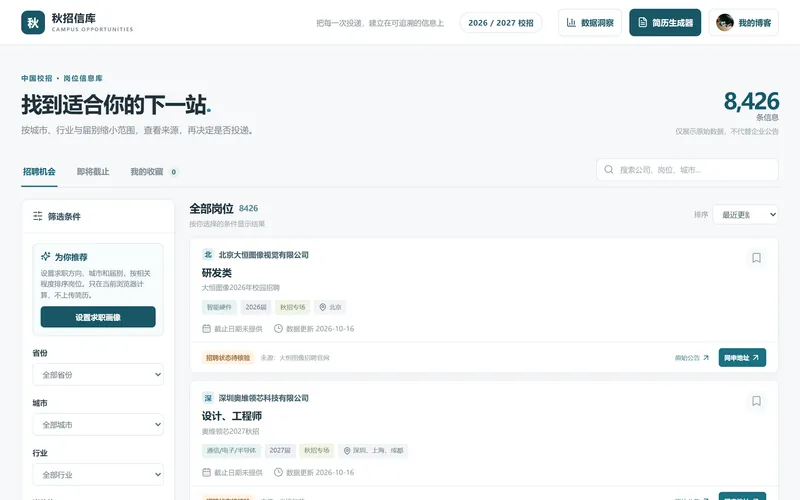The width and height of the screenshot is (800, 500).
Task: Click company name 北京大恒图像视觉有限公司
Action: (x=263, y=255)
